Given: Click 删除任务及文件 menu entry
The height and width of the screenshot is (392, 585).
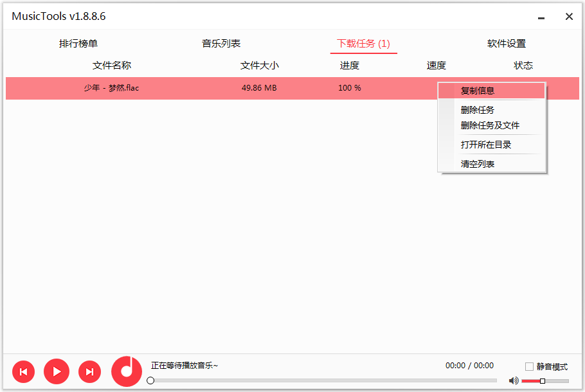Looking at the screenshot, I should (x=490, y=125).
